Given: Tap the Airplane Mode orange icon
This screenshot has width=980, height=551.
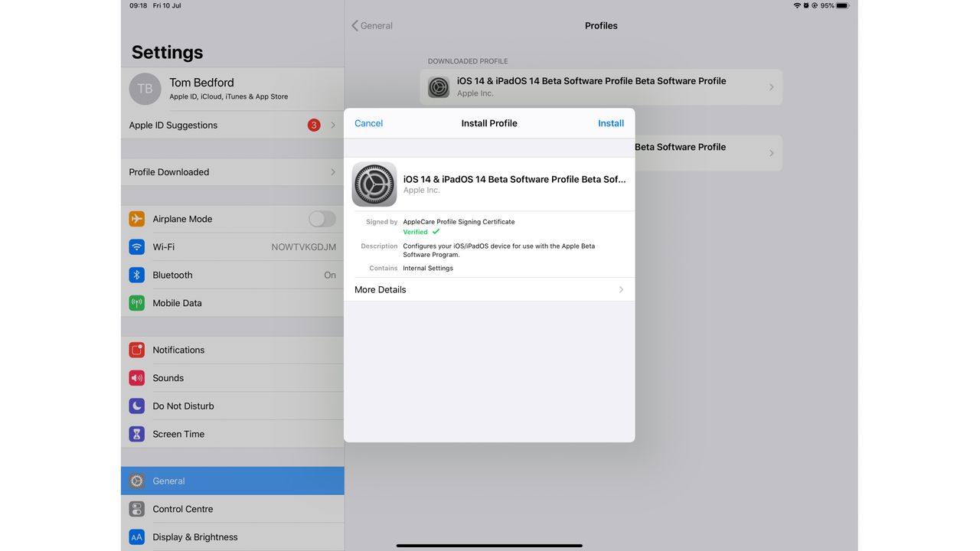Looking at the screenshot, I should pyautogui.click(x=137, y=219).
